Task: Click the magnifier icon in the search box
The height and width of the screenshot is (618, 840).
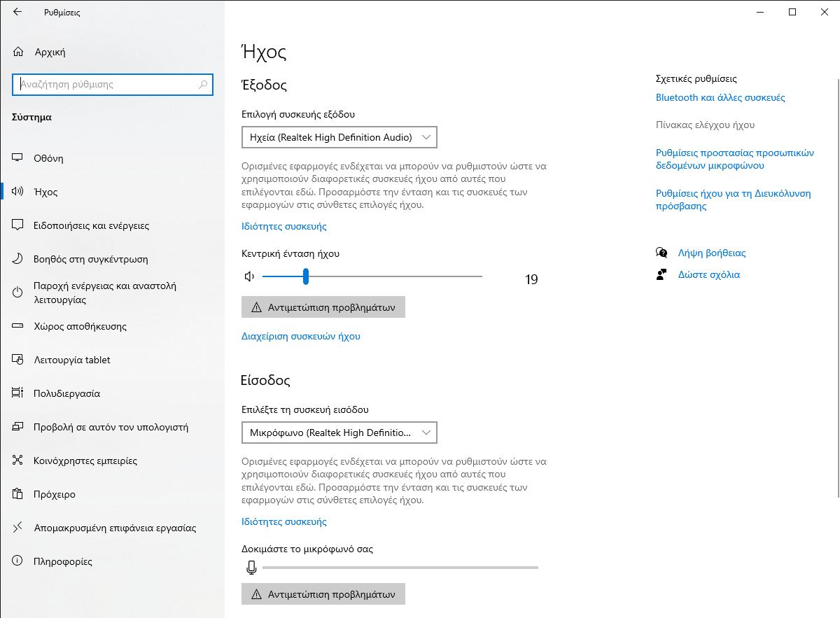Action: [x=203, y=84]
